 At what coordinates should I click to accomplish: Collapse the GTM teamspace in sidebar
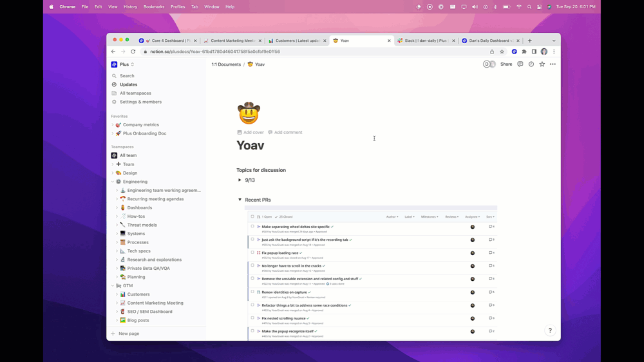(x=113, y=285)
